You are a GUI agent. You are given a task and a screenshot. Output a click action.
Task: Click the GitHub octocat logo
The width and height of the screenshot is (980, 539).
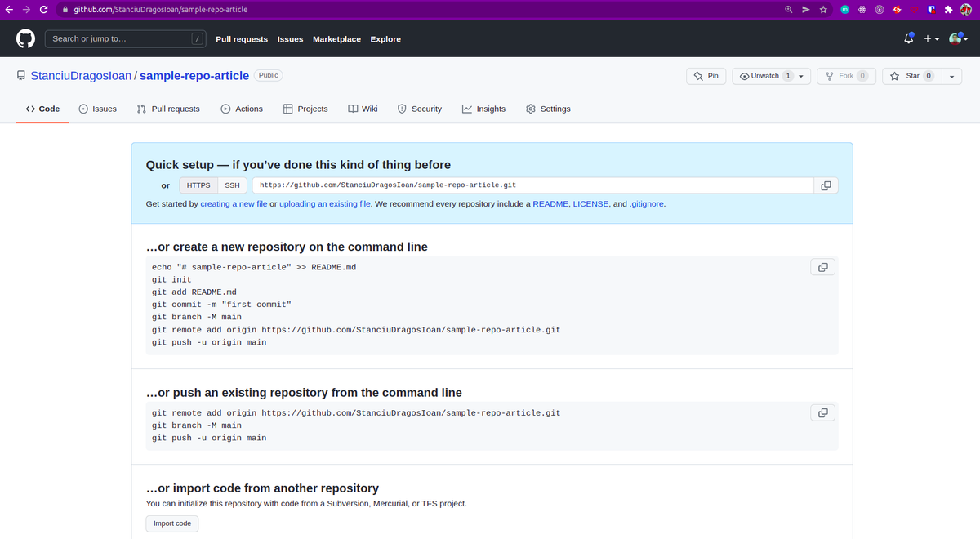[x=24, y=38]
